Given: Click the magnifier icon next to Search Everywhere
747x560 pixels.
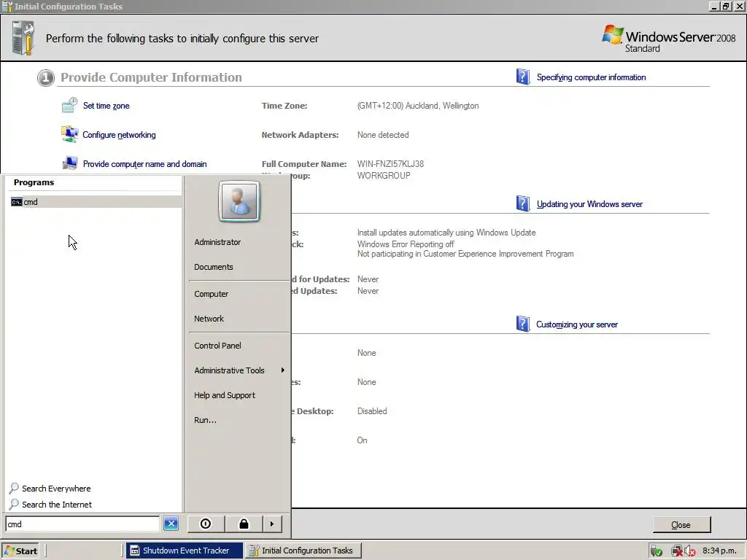Looking at the screenshot, I should tap(14, 488).
